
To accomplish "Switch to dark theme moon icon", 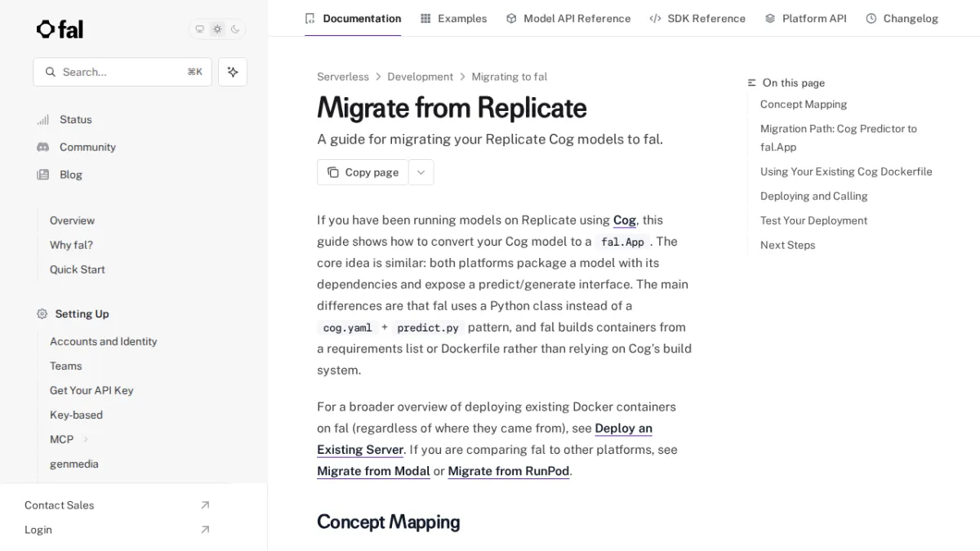I will pos(235,29).
